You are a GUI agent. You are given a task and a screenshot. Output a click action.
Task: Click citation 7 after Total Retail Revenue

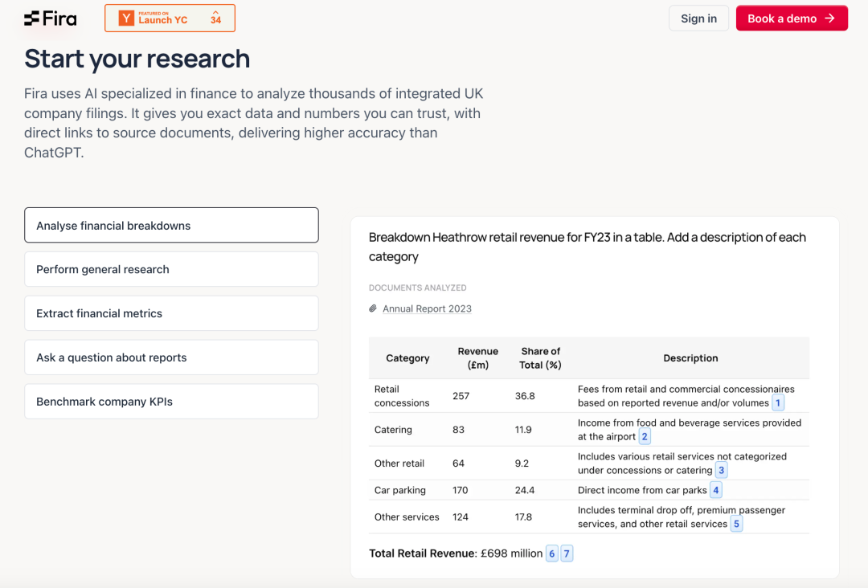click(x=567, y=553)
